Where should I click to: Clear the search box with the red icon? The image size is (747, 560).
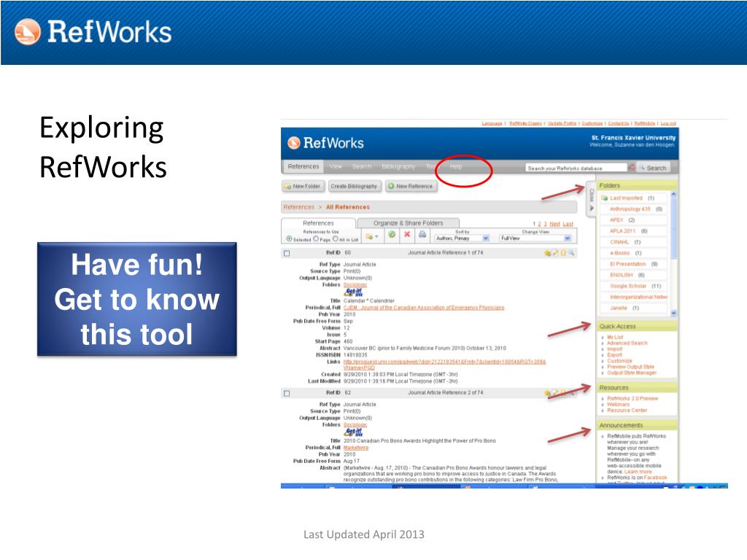pos(632,168)
